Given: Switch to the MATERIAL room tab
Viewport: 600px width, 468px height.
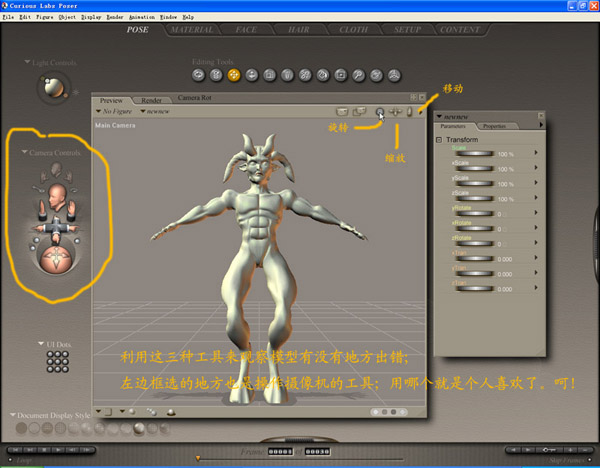Looking at the screenshot, I should [x=191, y=30].
